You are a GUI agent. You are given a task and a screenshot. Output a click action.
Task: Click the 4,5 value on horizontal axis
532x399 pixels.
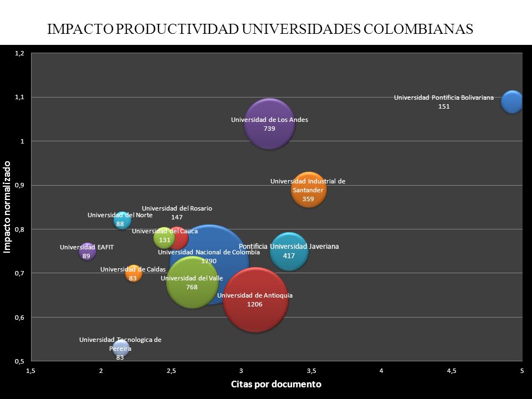tap(452, 371)
